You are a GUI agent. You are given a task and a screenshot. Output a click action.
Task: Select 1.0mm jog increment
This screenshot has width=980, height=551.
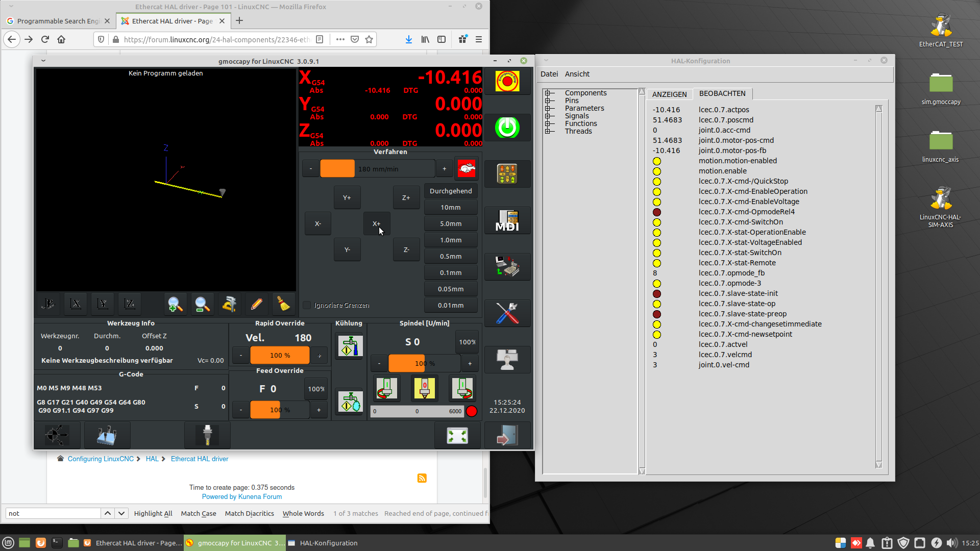point(451,240)
